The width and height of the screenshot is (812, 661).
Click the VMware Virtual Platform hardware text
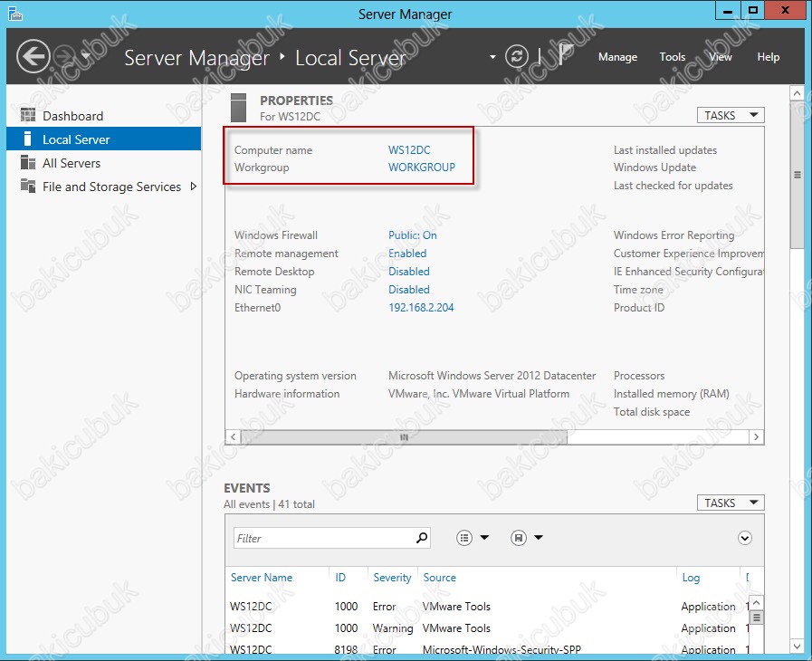tap(479, 394)
